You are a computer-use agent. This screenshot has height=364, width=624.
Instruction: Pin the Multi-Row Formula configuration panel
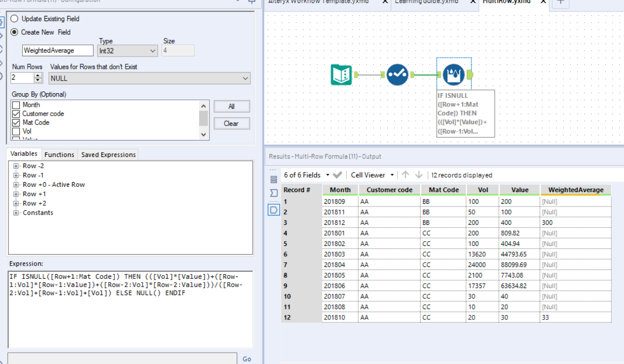pyautogui.click(x=251, y=1)
